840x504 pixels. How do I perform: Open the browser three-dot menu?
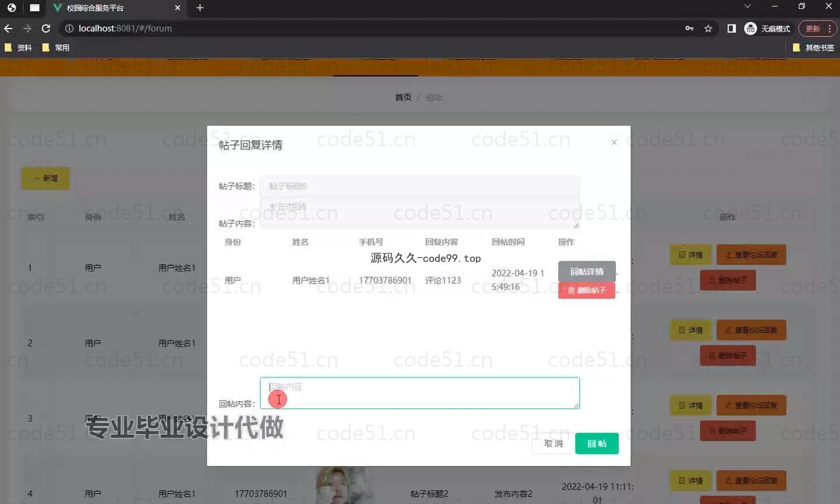pos(829,28)
